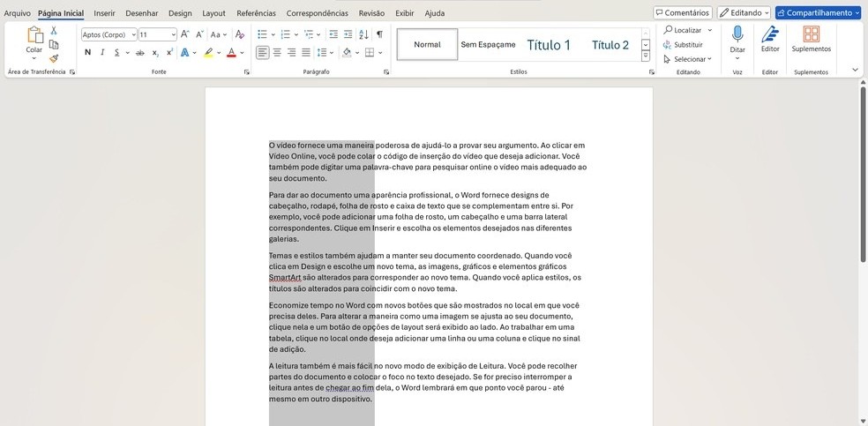The height and width of the screenshot is (426, 868).
Task: Click the borders grid icon
Action: point(370,53)
